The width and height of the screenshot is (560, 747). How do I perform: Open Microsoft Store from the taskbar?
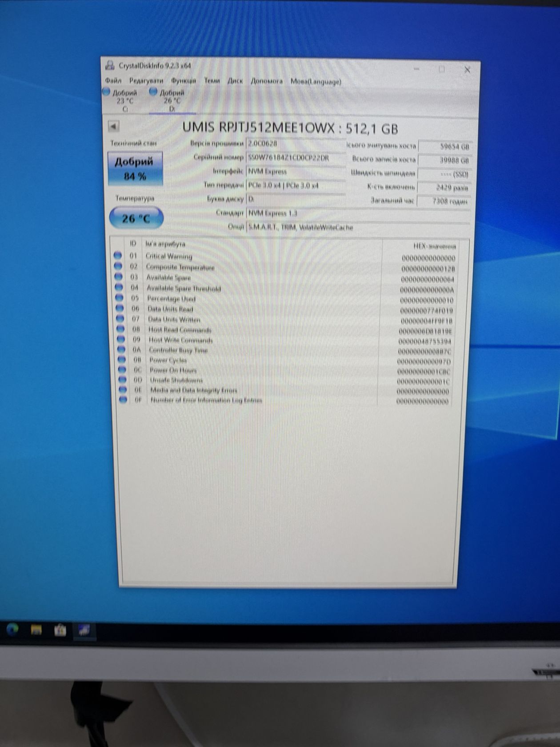(x=60, y=630)
